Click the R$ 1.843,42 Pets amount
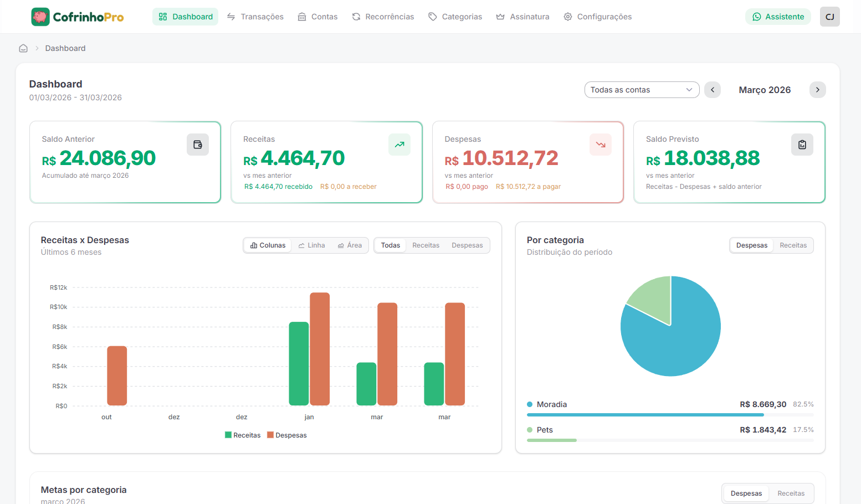The width and height of the screenshot is (861, 504). (763, 430)
